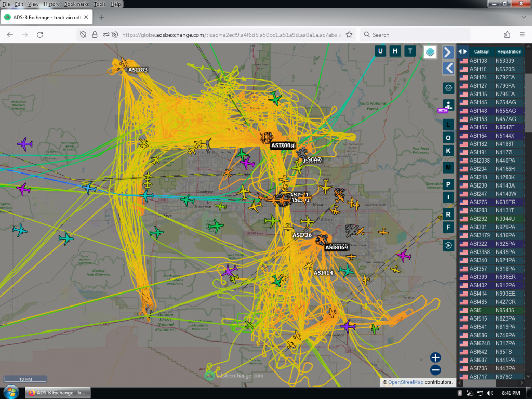Open the OpenStreetMap attribution link
Image resolution: width=532 pixels, height=399 pixels.
(x=405, y=382)
